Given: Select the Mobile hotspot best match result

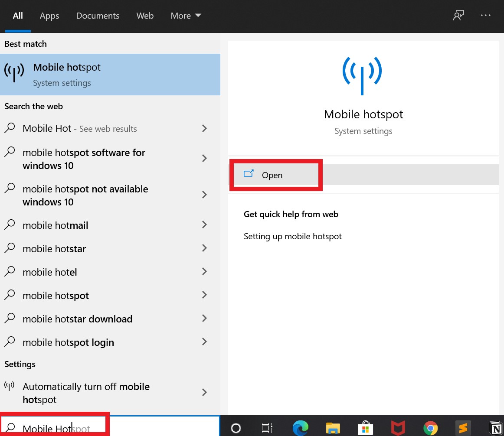Looking at the screenshot, I should 67,74.
